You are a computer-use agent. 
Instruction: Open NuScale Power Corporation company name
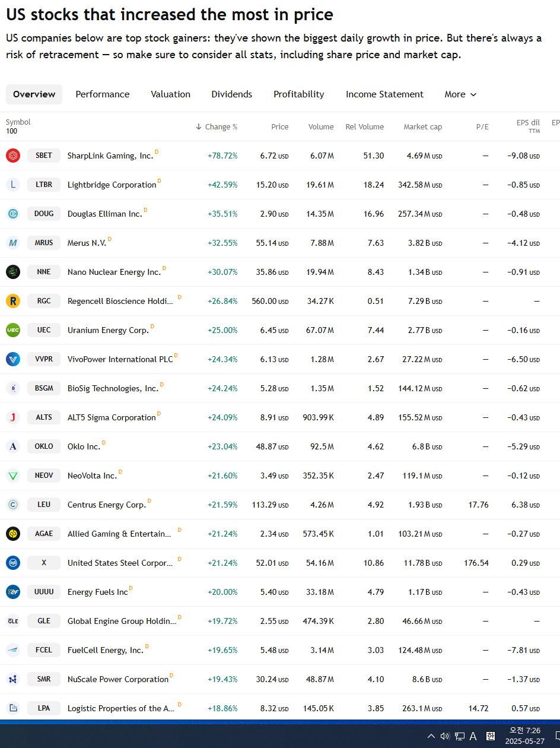(x=118, y=680)
